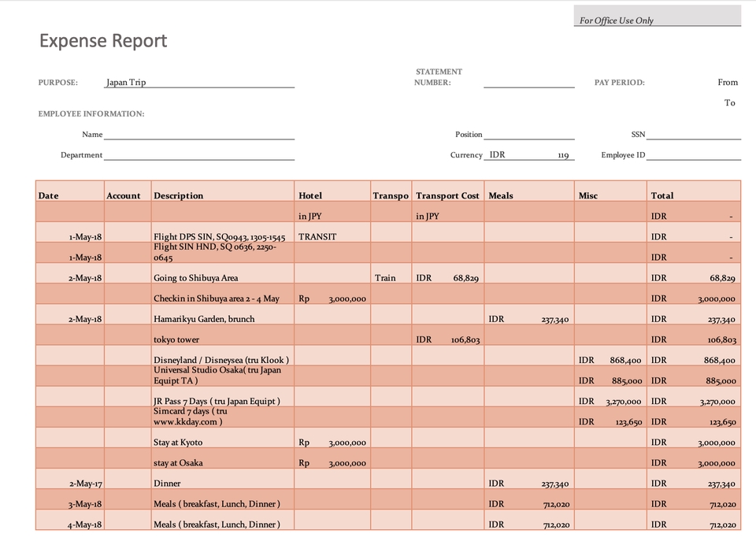Image resolution: width=756 pixels, height=545 pixels.
Task: Select the 'Universal Studio Osaka' description cell
Action: pyautogui.click(x=223, y=376)
